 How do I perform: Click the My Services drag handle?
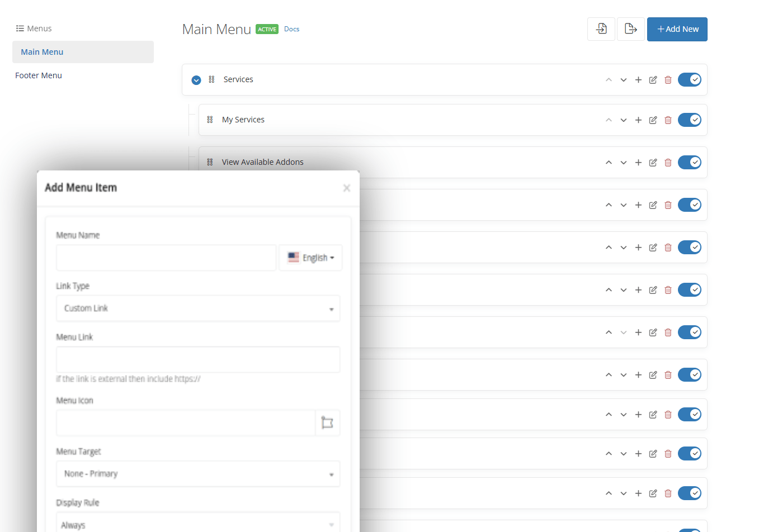point(210,120)
